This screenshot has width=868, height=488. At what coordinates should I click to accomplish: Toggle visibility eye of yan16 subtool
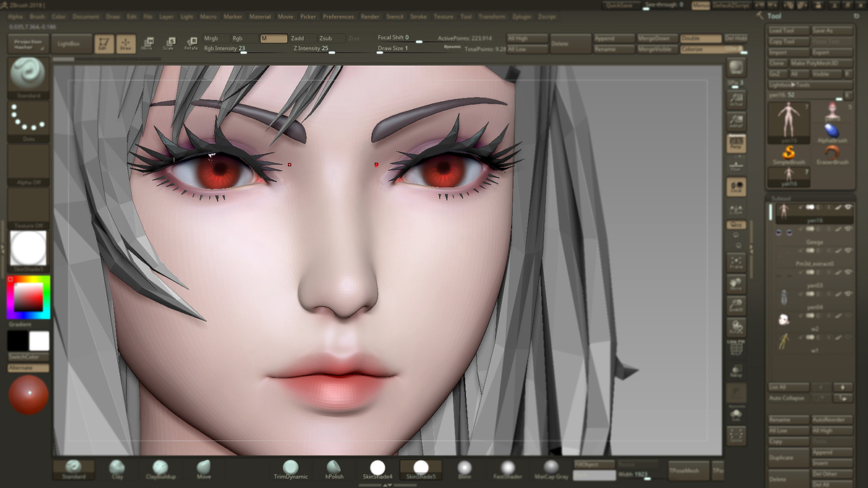(848, 207)
